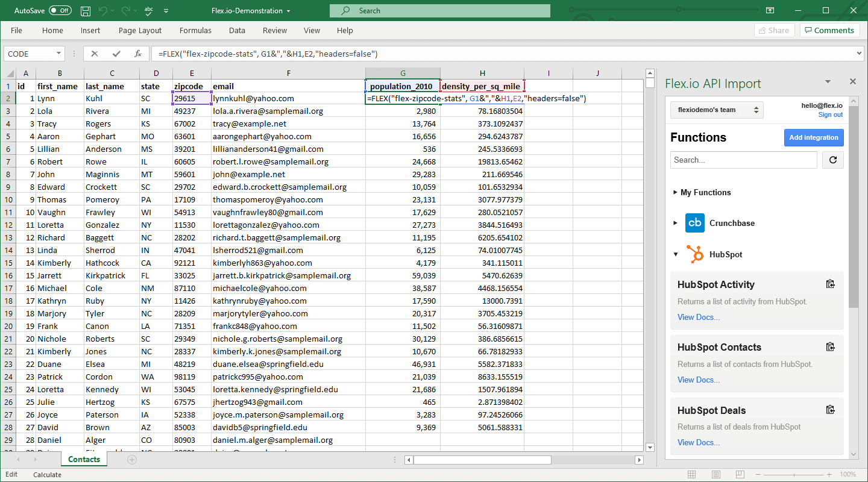Open the Home ribbon tab
This screenshot has height=482, width=868.
tap(52, 30)
